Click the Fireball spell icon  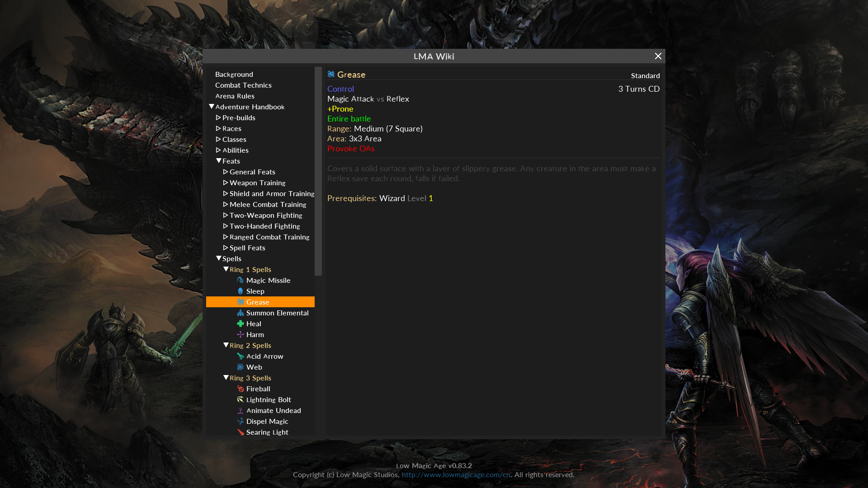click(x=240, y=389)
